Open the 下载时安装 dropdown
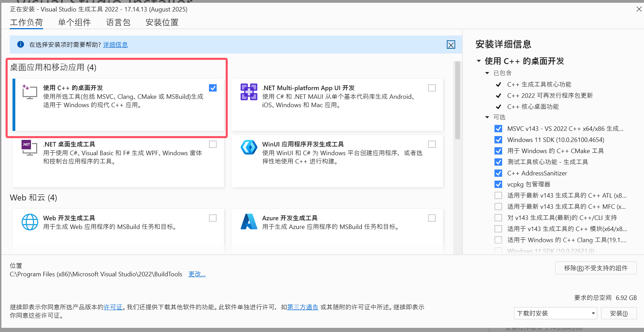Viewport: 644px width, 332px height. click(x=555, y=313)
